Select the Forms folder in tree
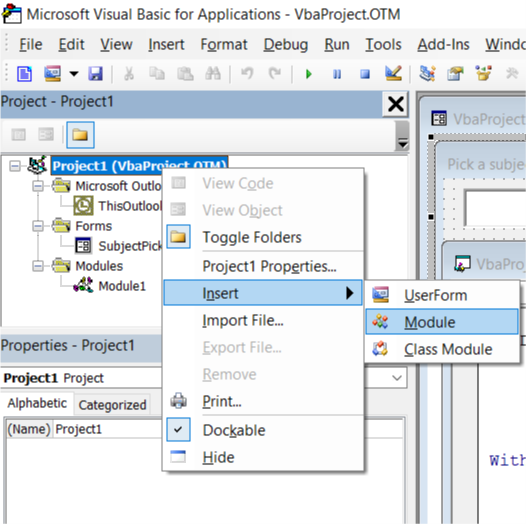 (94, 226)
